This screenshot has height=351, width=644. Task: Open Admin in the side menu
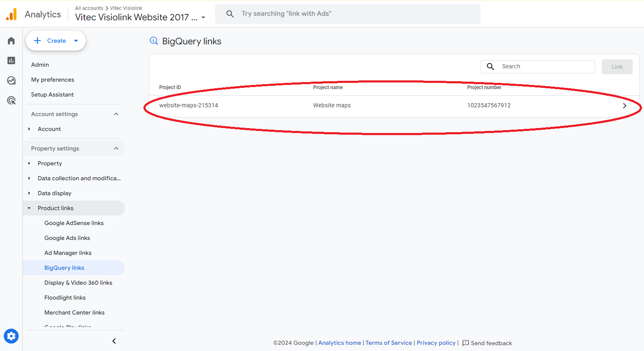pyautogui.click(x=40, y=65)
